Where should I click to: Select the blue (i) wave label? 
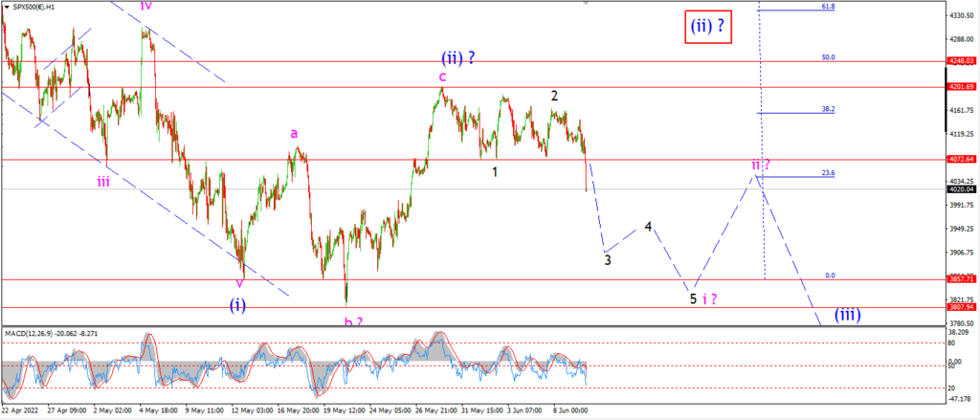[237, 305]
